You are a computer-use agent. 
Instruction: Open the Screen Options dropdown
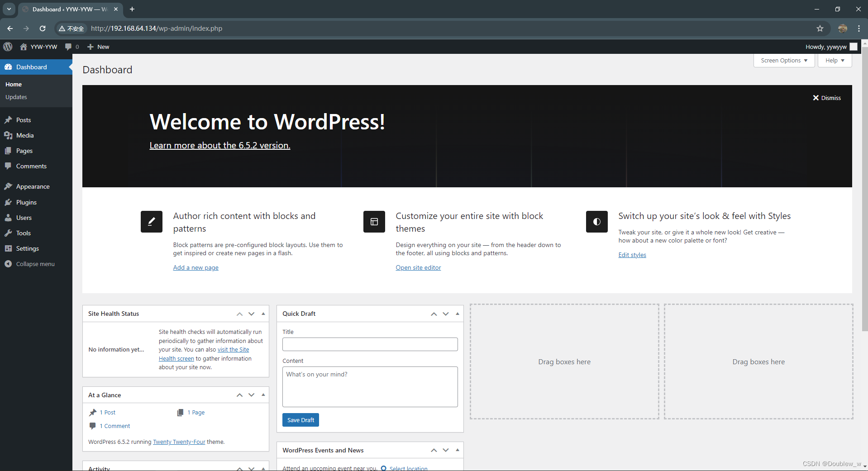[783, 60]
